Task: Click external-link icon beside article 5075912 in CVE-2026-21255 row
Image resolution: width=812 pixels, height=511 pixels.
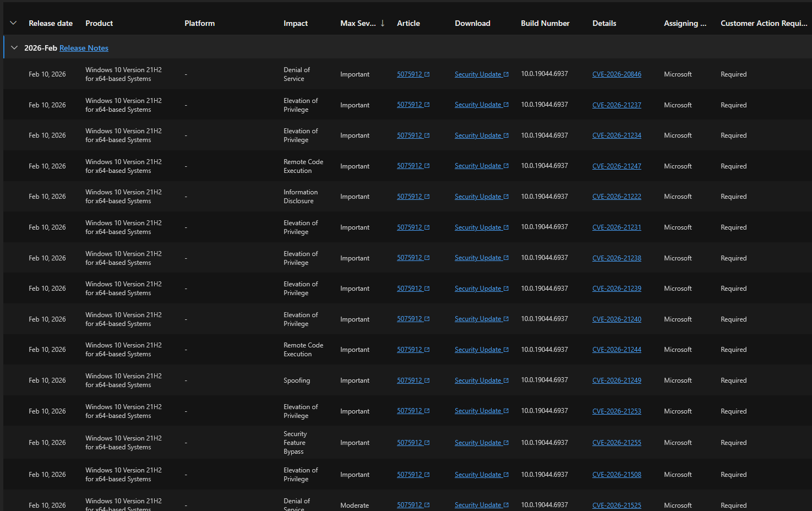Action: 427,443
